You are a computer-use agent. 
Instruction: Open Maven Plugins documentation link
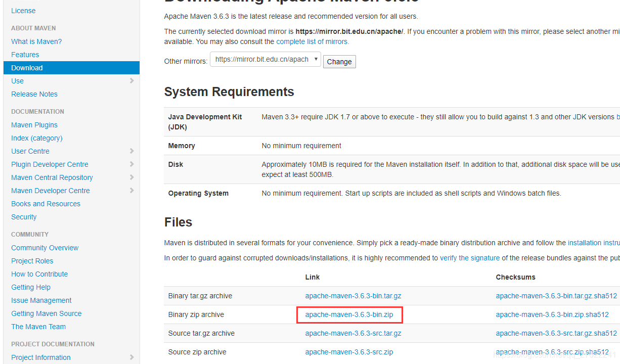click(x=34, y=125)
